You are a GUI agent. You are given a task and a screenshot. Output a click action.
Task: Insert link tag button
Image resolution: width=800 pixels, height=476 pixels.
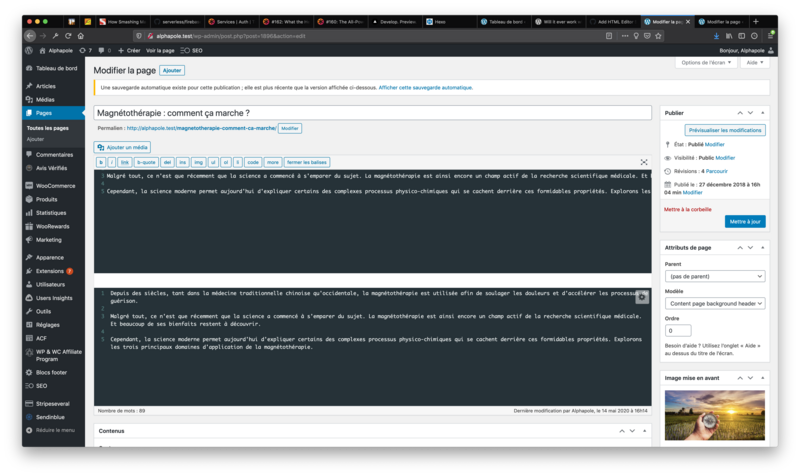point(124,162)
